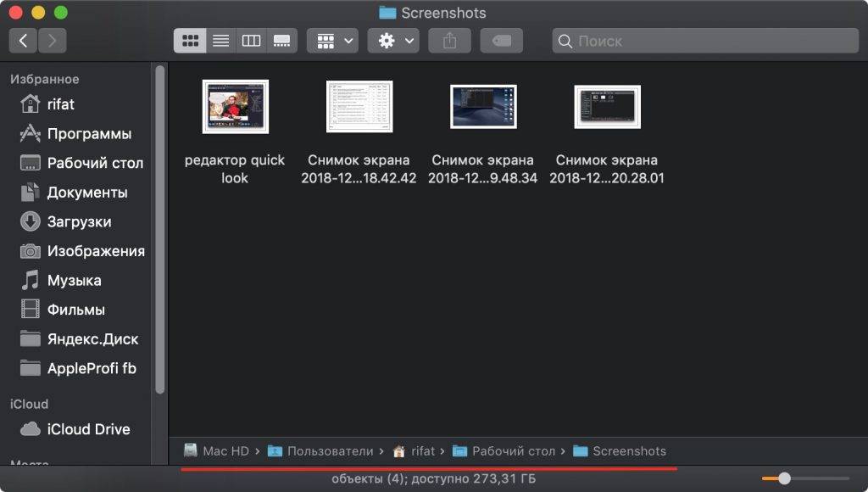Viewport: 868px width, 492px height.
Task: Select Документы in the sidebar
Action: pos(86,193)
